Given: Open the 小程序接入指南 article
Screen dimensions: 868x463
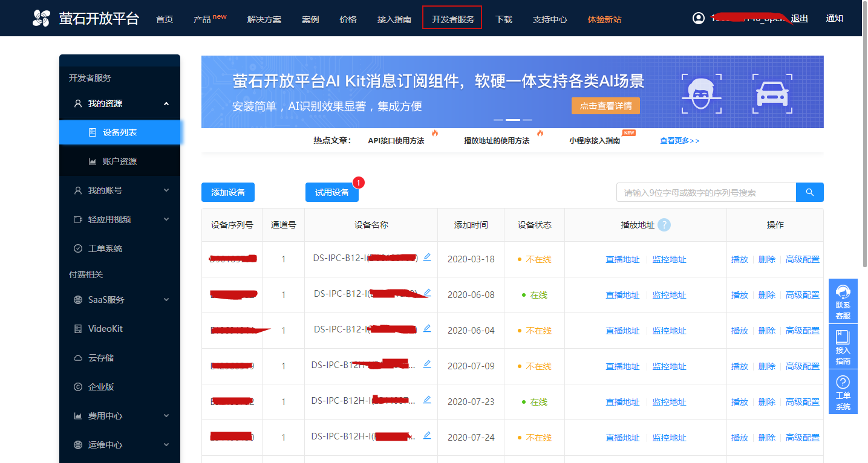Looking at the screenshot, I should coord(595,140).
